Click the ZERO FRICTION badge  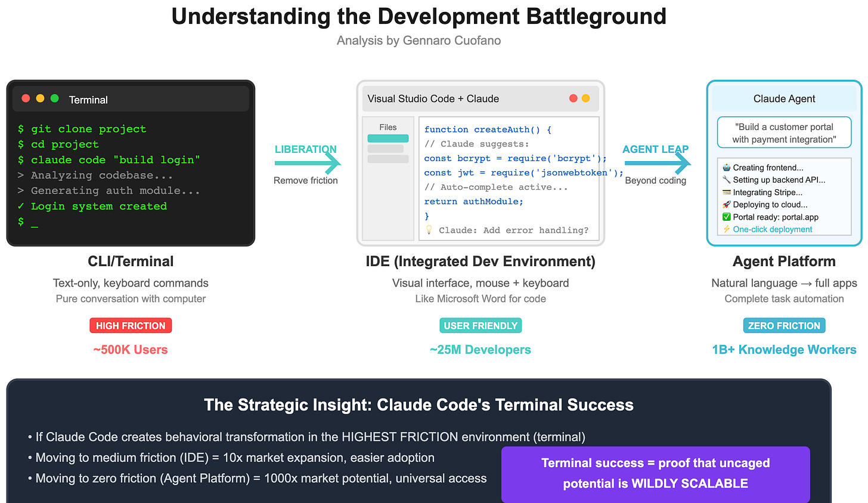pos(784,326)
